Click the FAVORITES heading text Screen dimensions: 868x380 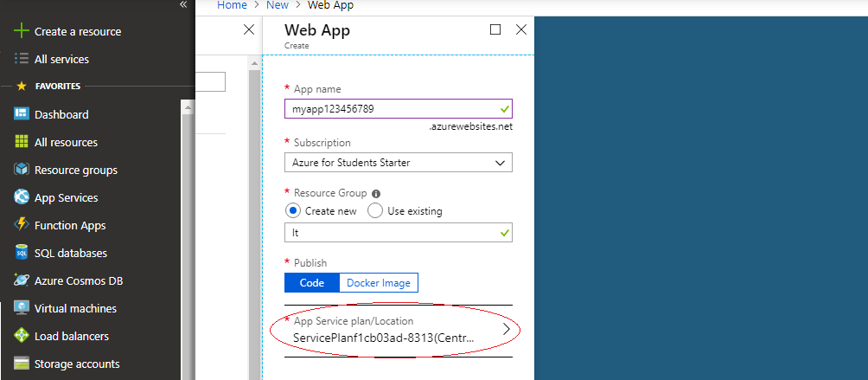click(x=58, y=87)
